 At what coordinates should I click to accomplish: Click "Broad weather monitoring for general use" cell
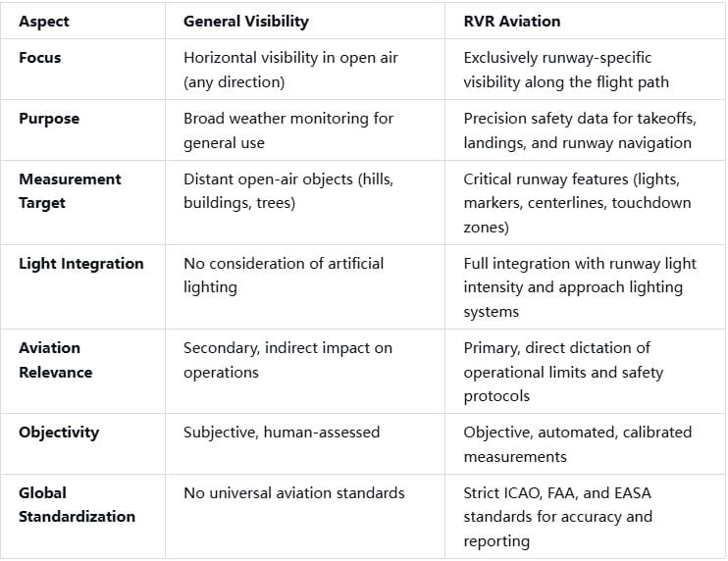coord(287,130)
